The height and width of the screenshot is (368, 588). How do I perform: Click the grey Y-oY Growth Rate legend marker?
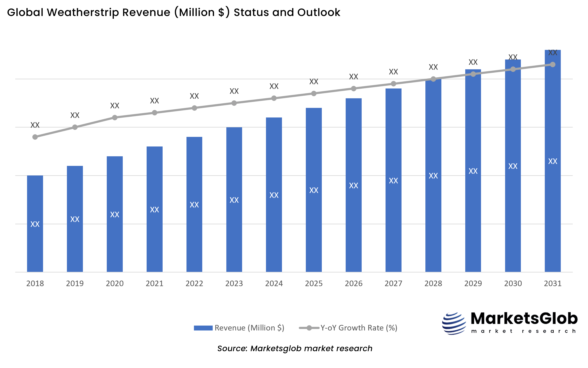click(x=309, y=328)
